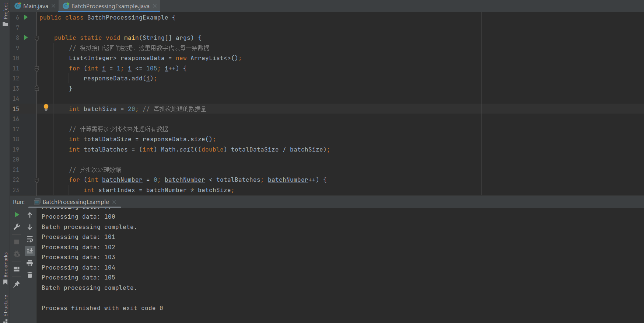This screenshot has width=644, height=323.
Task: Open the Project tool window
Action: point(5,14)
